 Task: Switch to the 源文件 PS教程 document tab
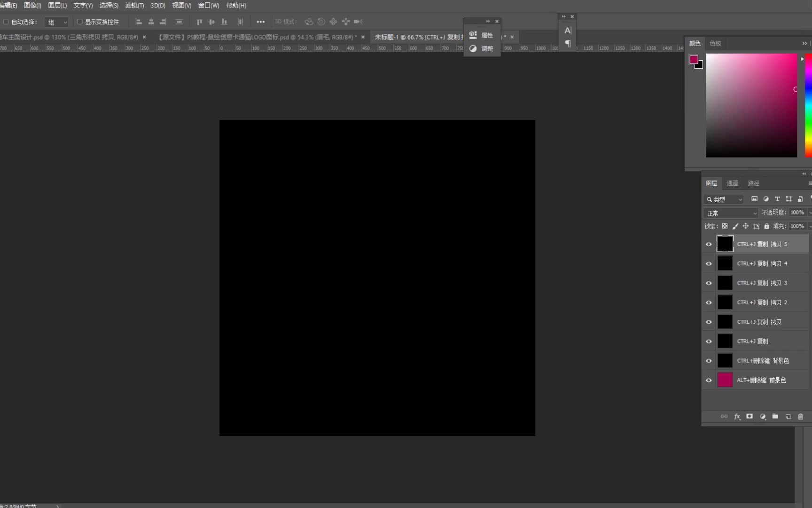tap(258, 37)
